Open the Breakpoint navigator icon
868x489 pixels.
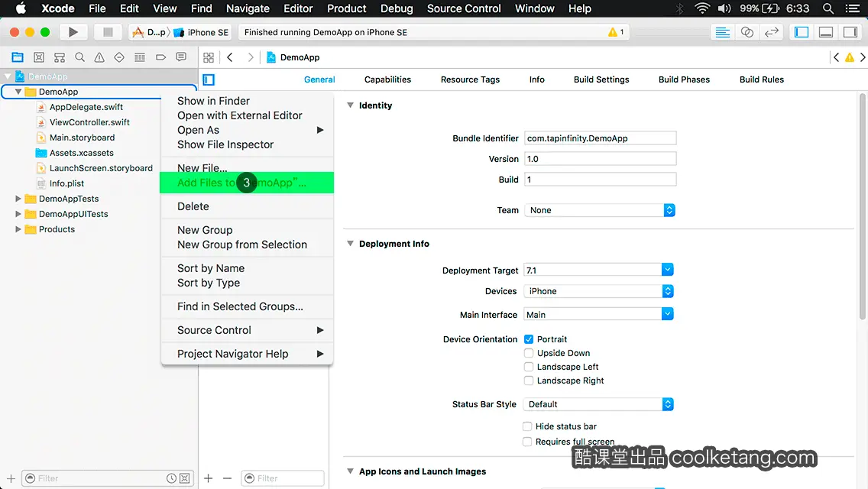pos(160,57)
